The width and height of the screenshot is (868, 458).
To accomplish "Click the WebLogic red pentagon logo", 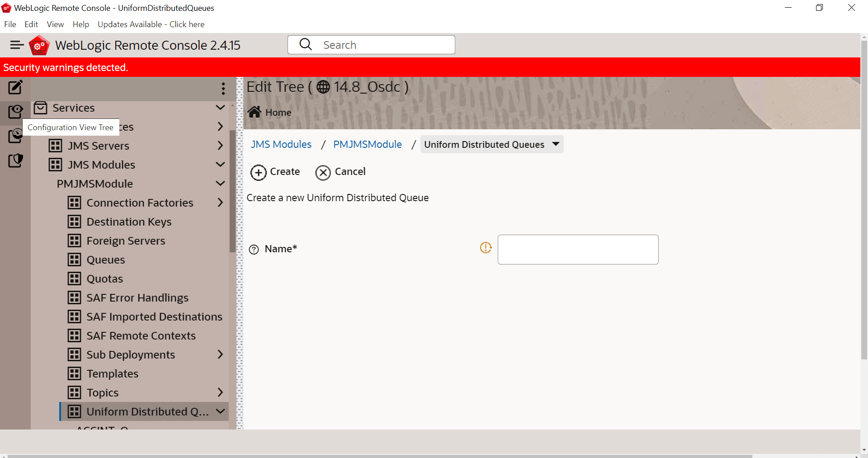I will (x=39, y=45).
